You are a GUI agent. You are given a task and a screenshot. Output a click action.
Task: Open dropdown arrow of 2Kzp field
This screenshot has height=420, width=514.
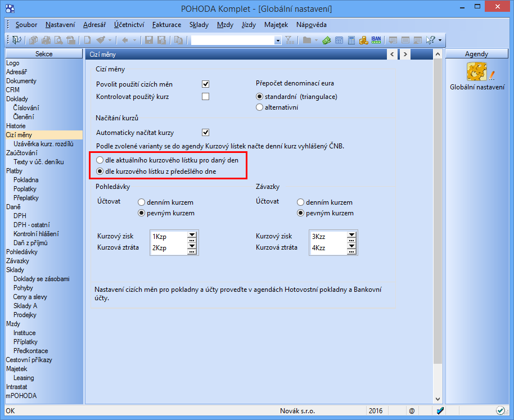click(192, 246)
